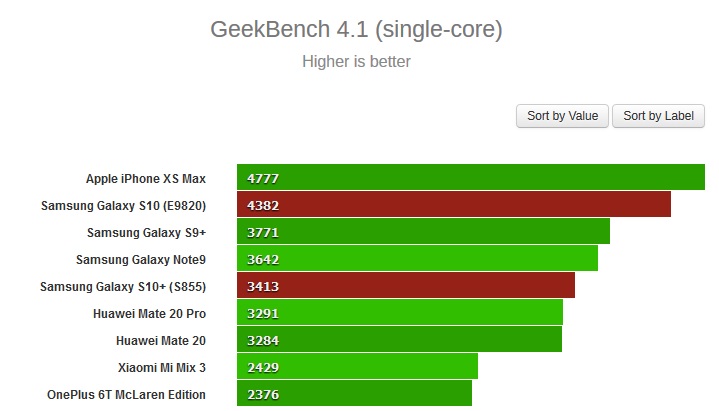The height and width of the screenshot is (411, 719).
Task: Click the Huawei Mate 20 Pro label
Action: tap(149, 314)
